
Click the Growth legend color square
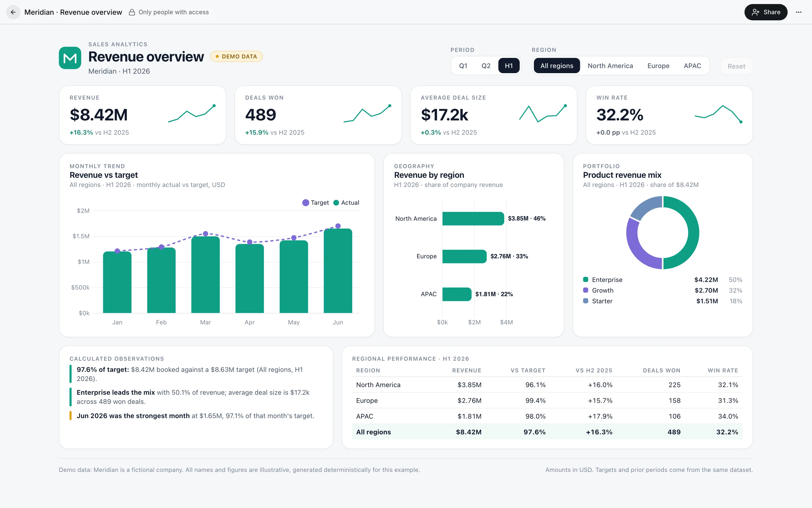(x=586, y=290)
